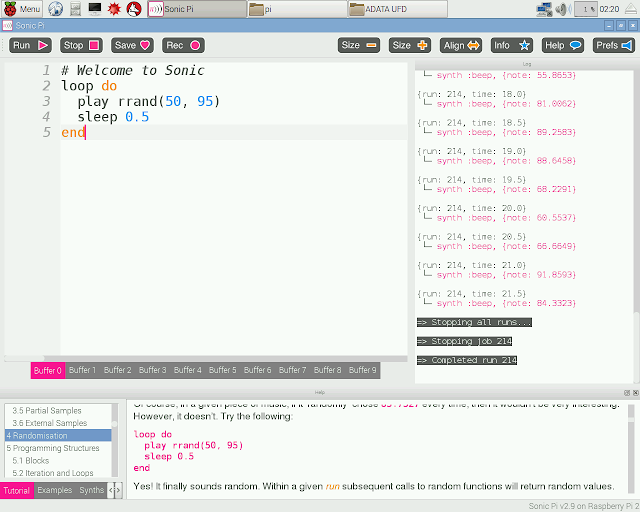
Task: Switch to Buffer 5 tab
Action: coord(222,370)
